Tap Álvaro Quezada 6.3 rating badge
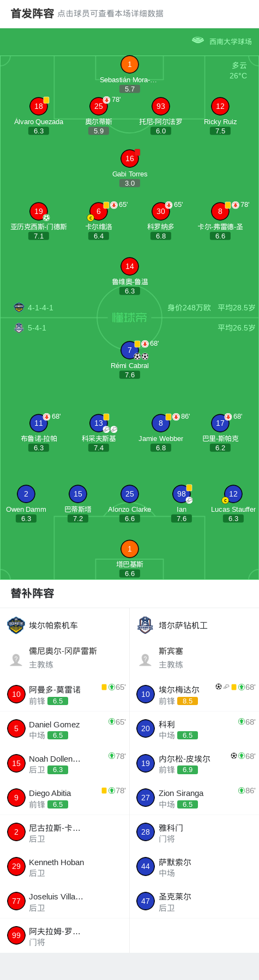259x980 pixels. click(x=39, y=131)
